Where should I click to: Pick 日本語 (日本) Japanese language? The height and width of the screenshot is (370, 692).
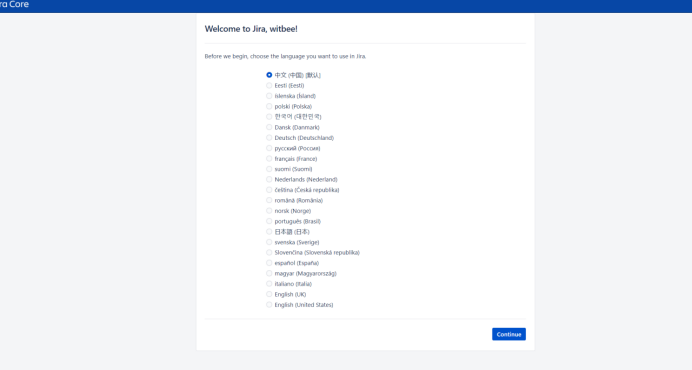tap(269, 232)
